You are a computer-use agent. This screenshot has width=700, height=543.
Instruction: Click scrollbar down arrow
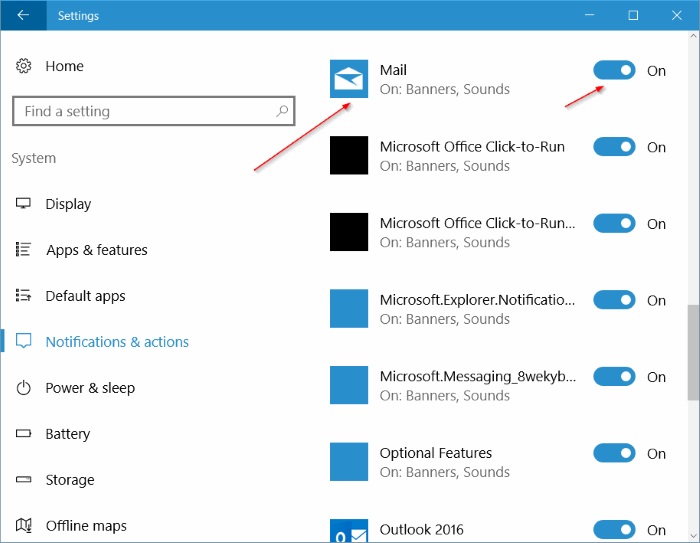(693, 535)
